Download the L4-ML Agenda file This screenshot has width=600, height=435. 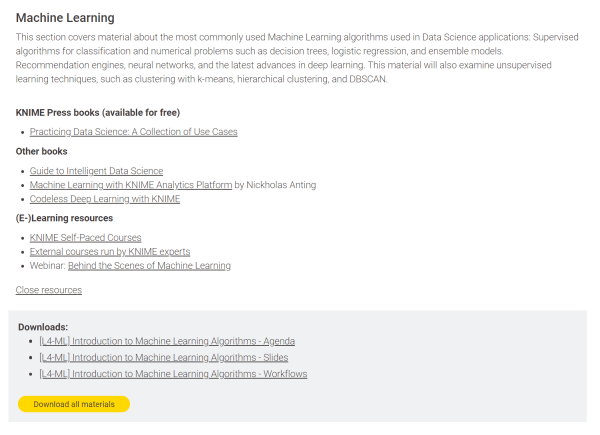point(167,341)
